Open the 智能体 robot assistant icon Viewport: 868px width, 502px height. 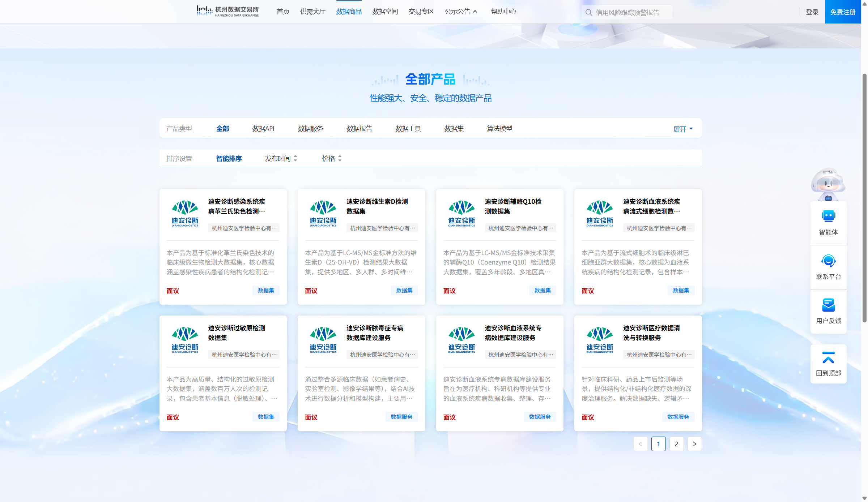point(828,217)
